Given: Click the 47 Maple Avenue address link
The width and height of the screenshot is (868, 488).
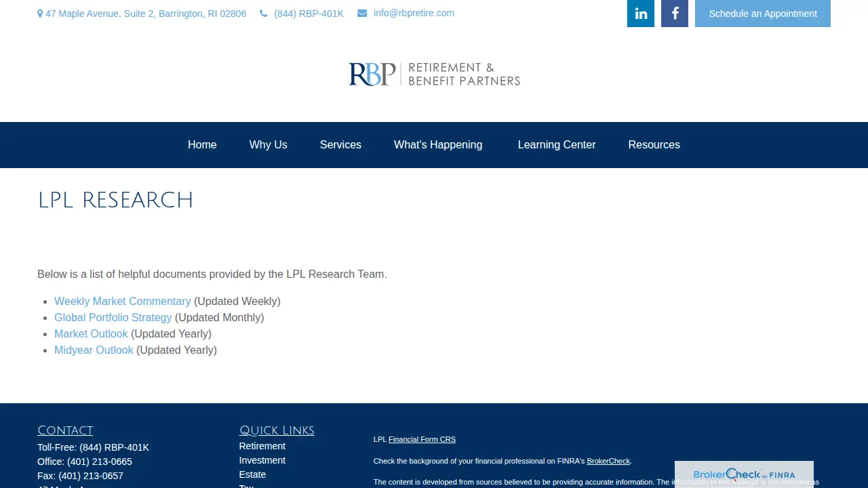Looking at the screenshot, I should pos(146,14).
